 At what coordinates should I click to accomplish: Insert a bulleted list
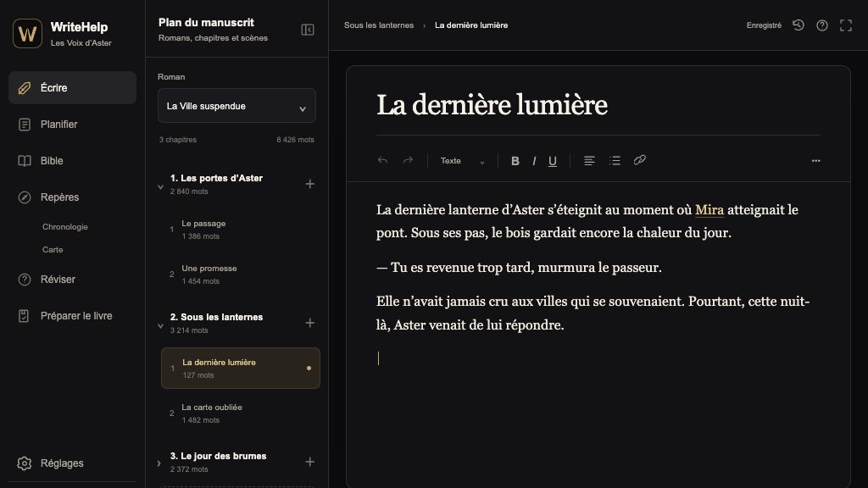click(615, 160)
